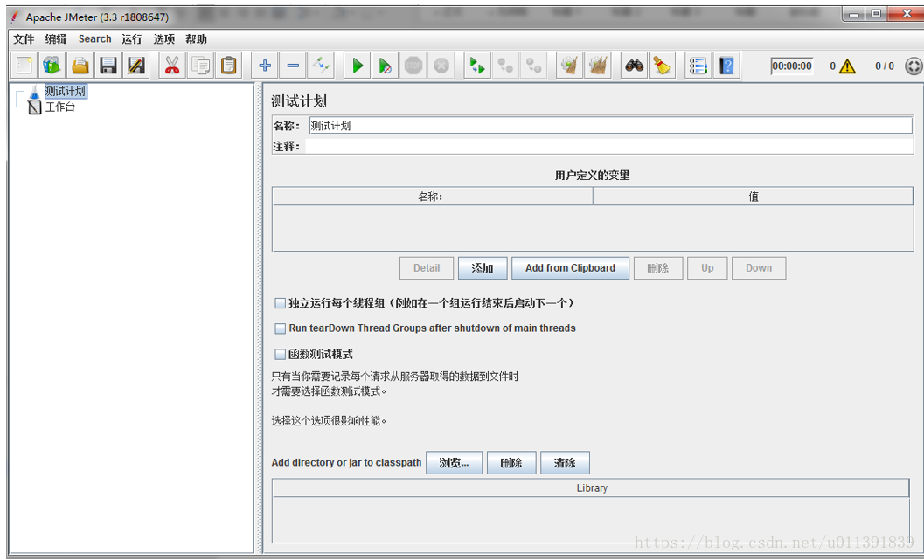Check Run tearDown Thread Groups checkbox
The image size is (924, 560).
(x=281, y=328)
